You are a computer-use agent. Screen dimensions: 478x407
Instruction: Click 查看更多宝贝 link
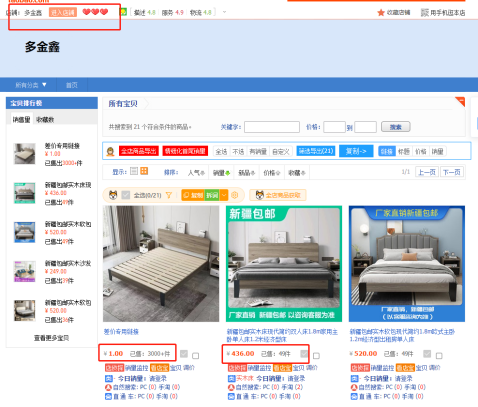tap(51, 338)
